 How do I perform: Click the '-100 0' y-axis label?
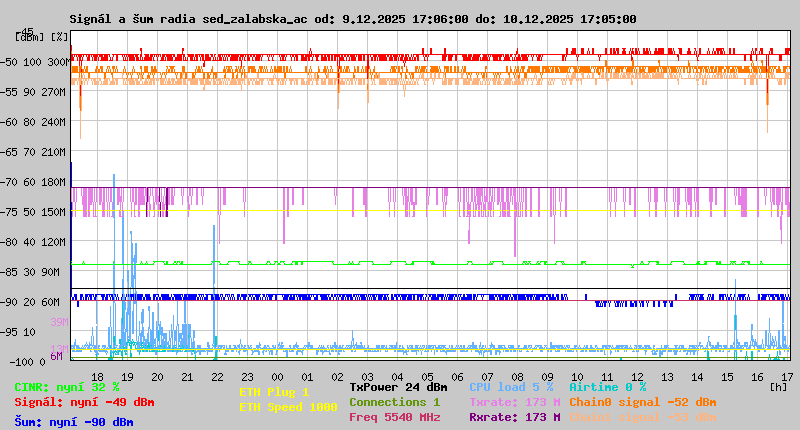tap(27, 362)
